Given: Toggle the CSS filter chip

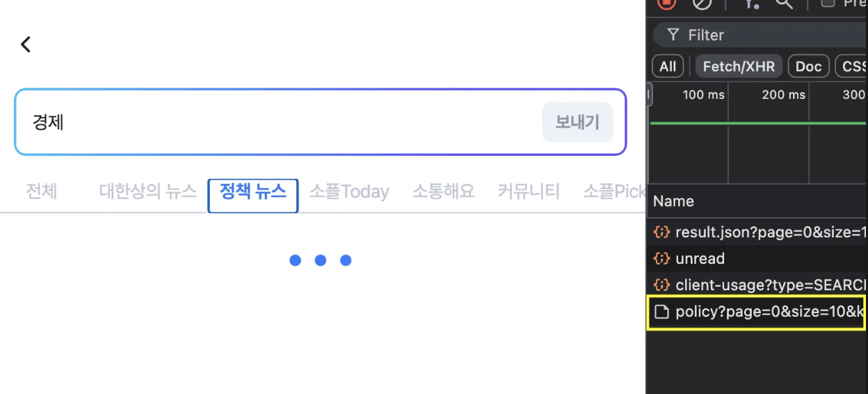Looking at the screenshot, I should point(852,66).
